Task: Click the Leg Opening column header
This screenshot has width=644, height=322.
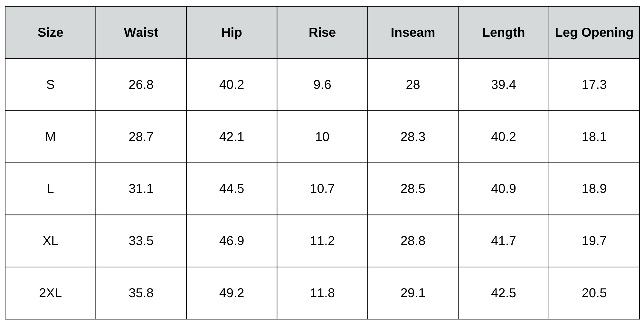Action: 594,33
